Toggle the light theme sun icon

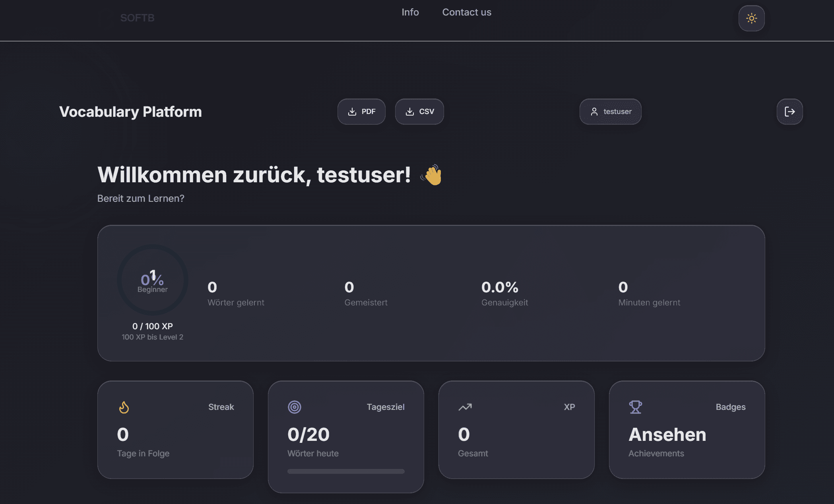pos(751,18)
